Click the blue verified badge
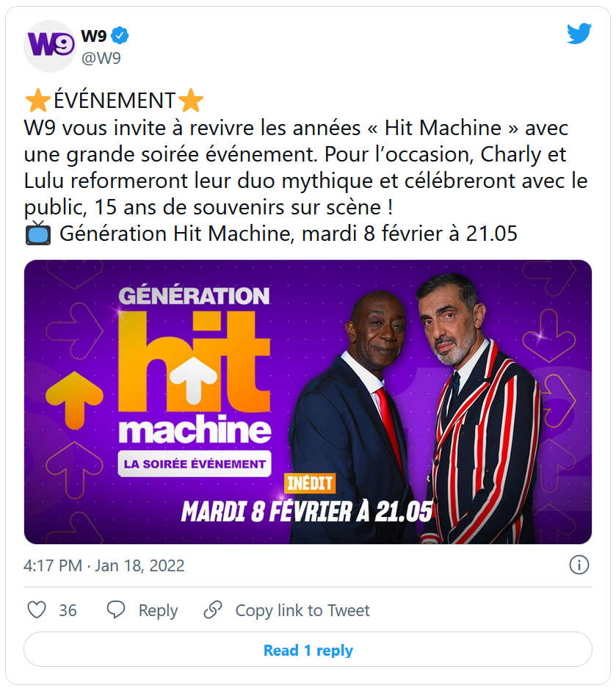The height and width of the screenshot is (691, 616). coord(120,35)
